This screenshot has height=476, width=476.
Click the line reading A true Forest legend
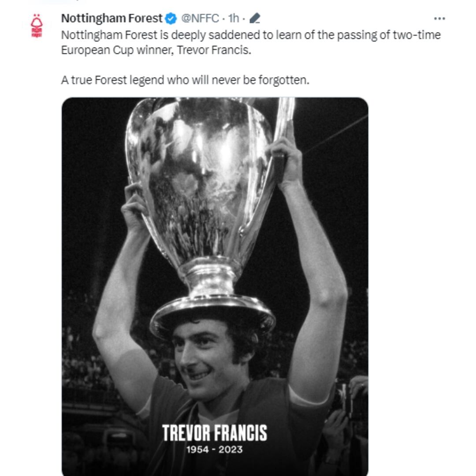coord(185,80)
